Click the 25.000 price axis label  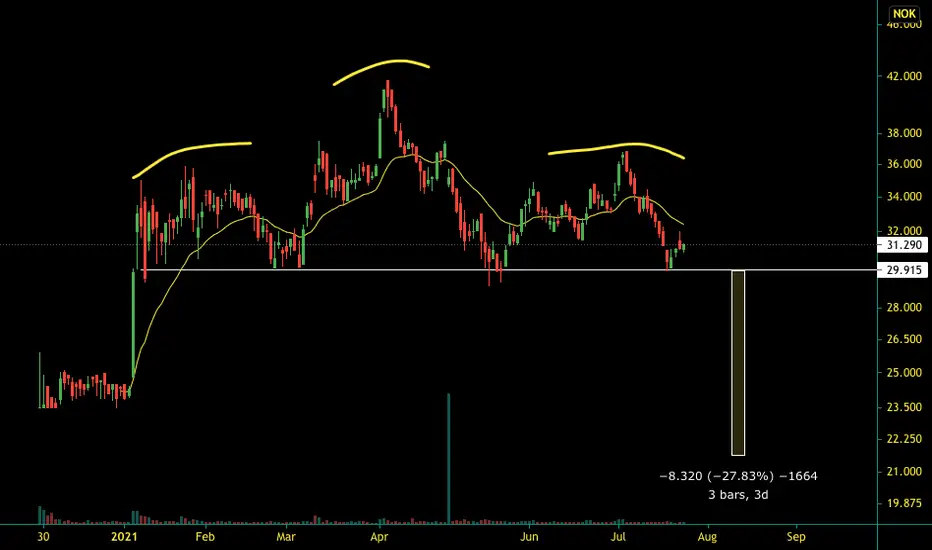pyautogui.click(x=904, y=373)
